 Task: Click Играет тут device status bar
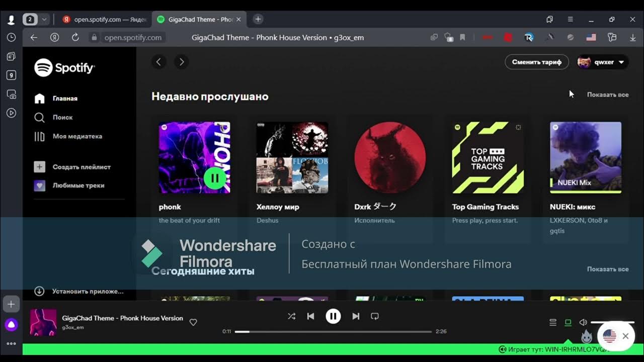[333, 349]
